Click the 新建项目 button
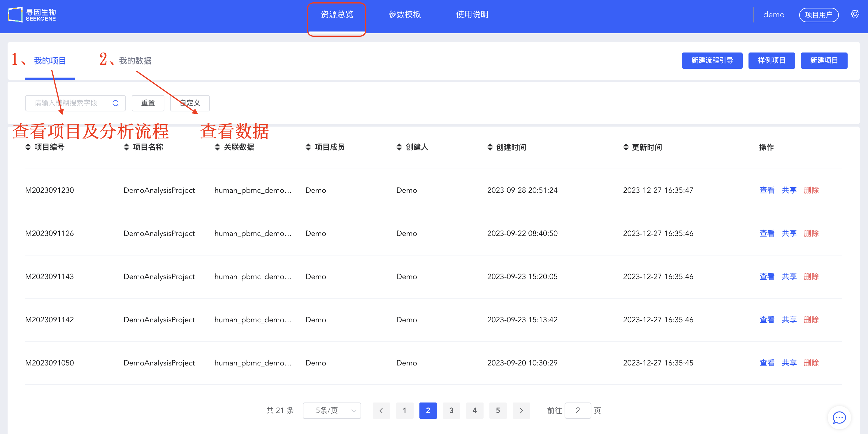 [x=824, y=60]
